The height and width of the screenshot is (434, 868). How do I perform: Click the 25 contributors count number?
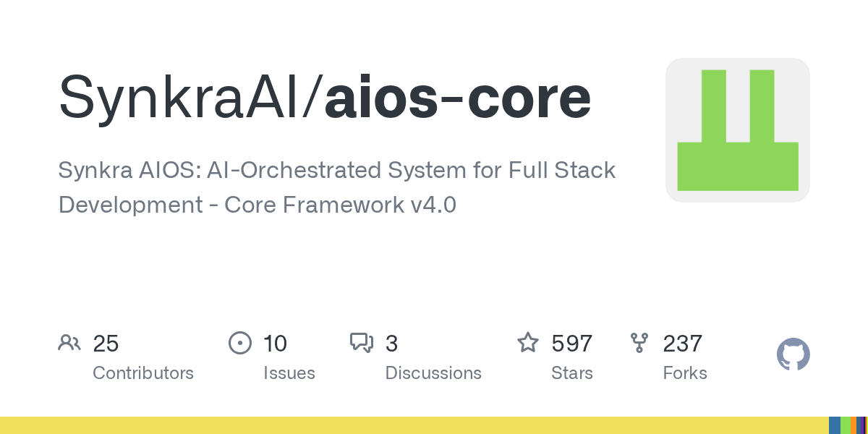coord(106,343)
